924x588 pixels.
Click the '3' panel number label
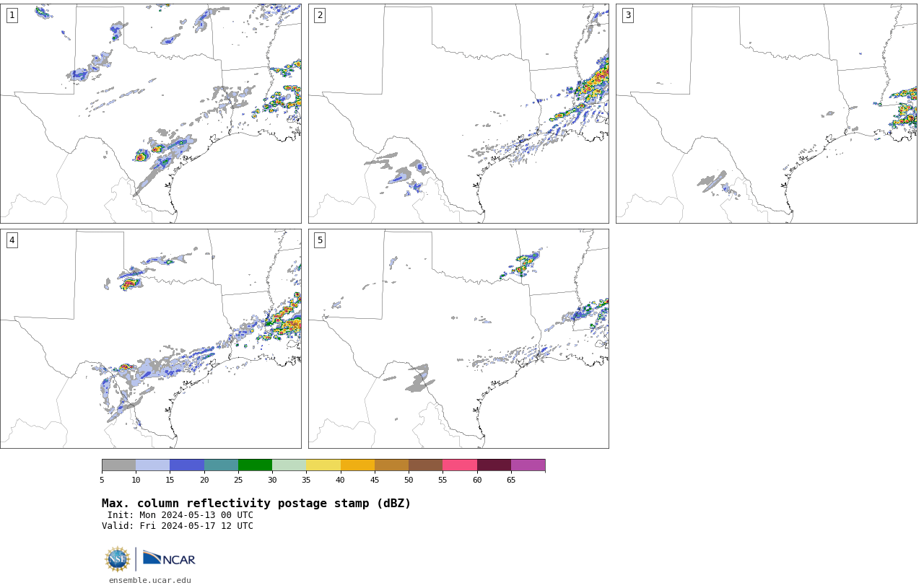628,15
